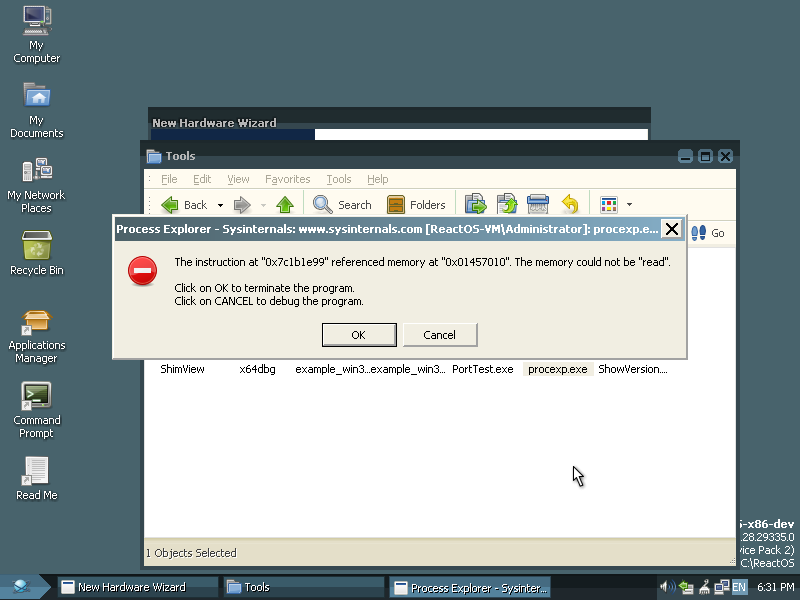Click the 1 Objects Selected status text

(191, 553)
